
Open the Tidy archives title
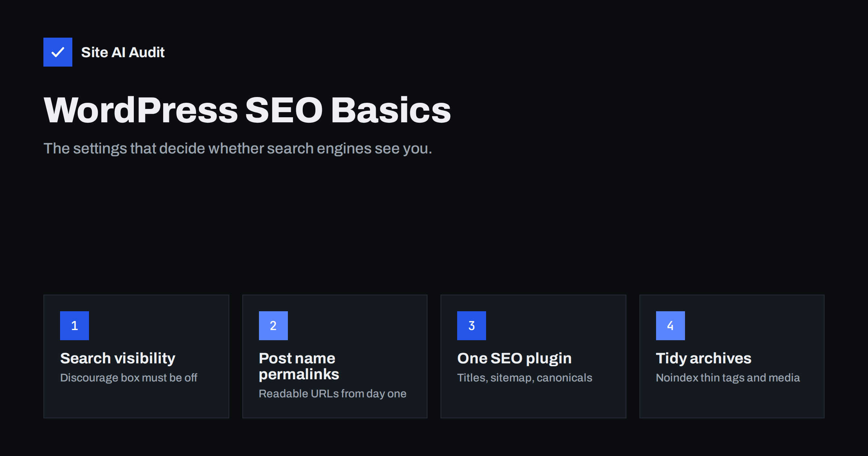pos(704,358)
